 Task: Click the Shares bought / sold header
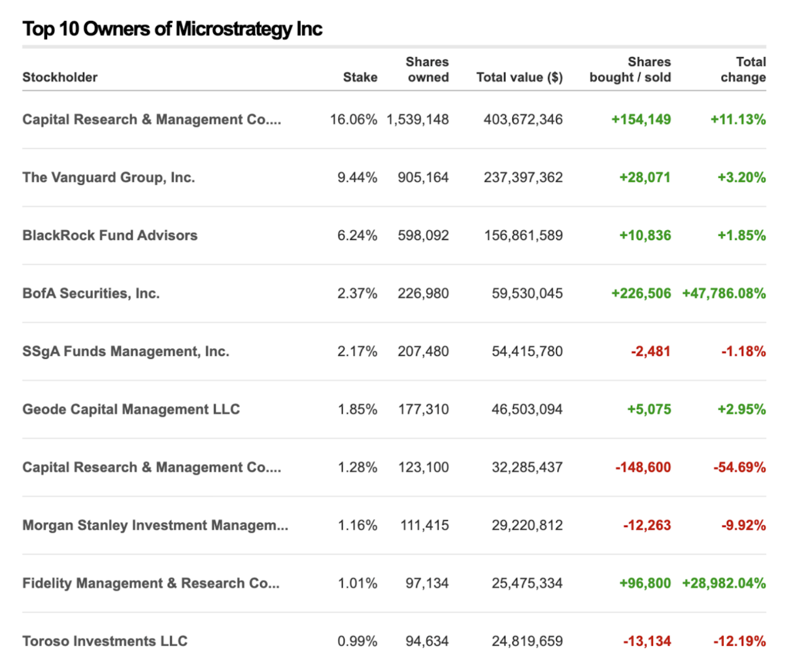tap(630, 69)
